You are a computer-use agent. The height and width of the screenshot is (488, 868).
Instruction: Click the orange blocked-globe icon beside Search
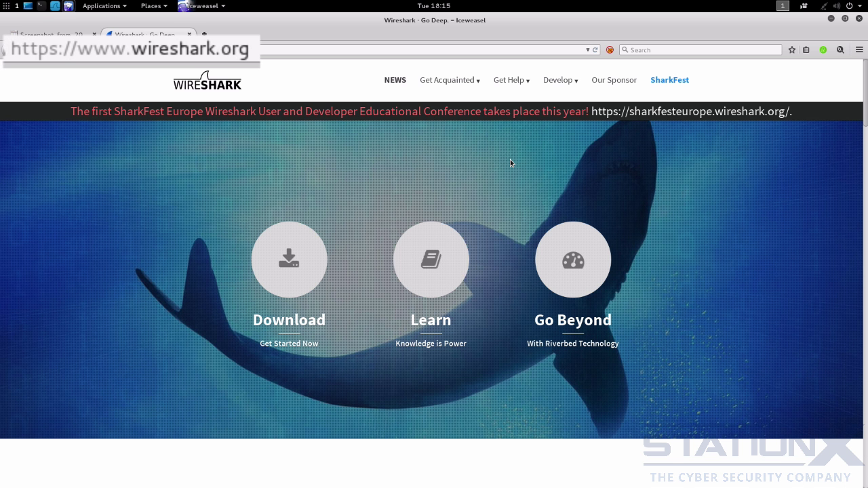click(610, 49)
